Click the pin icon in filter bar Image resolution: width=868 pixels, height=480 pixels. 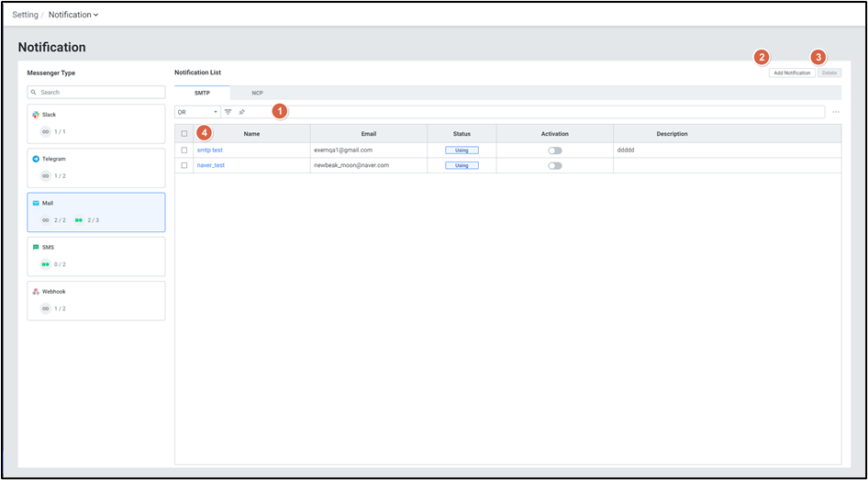click(241, 112)
